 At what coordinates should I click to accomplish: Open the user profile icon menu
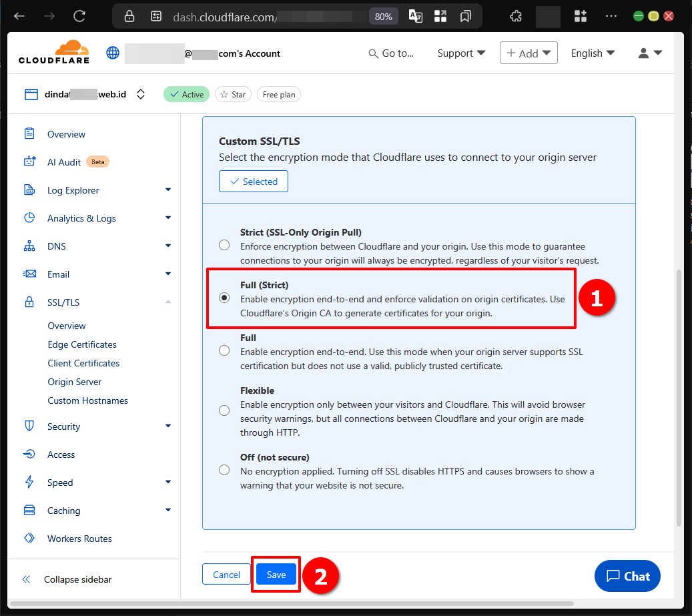(650, 53)
